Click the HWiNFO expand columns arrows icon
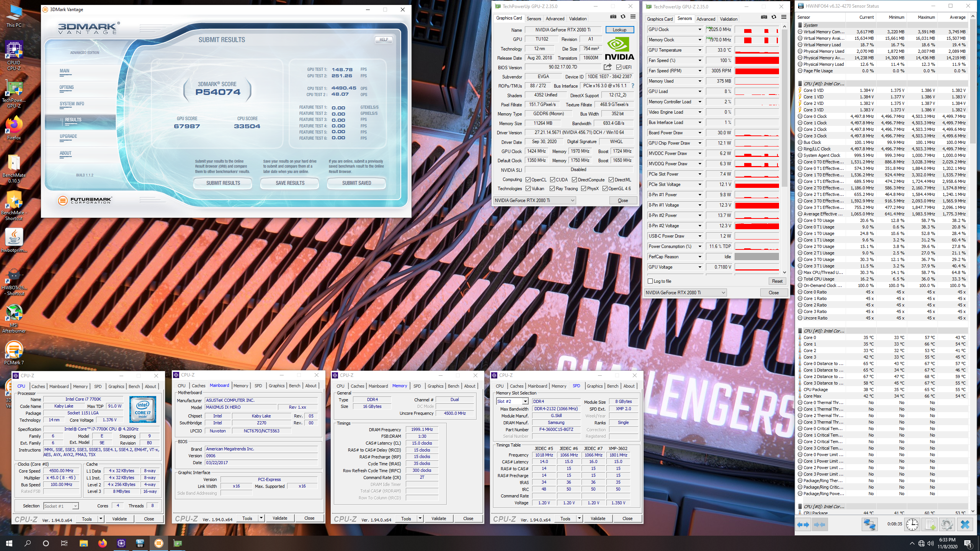Viewport: 980px width, 551px height. [x=803, y=525]
